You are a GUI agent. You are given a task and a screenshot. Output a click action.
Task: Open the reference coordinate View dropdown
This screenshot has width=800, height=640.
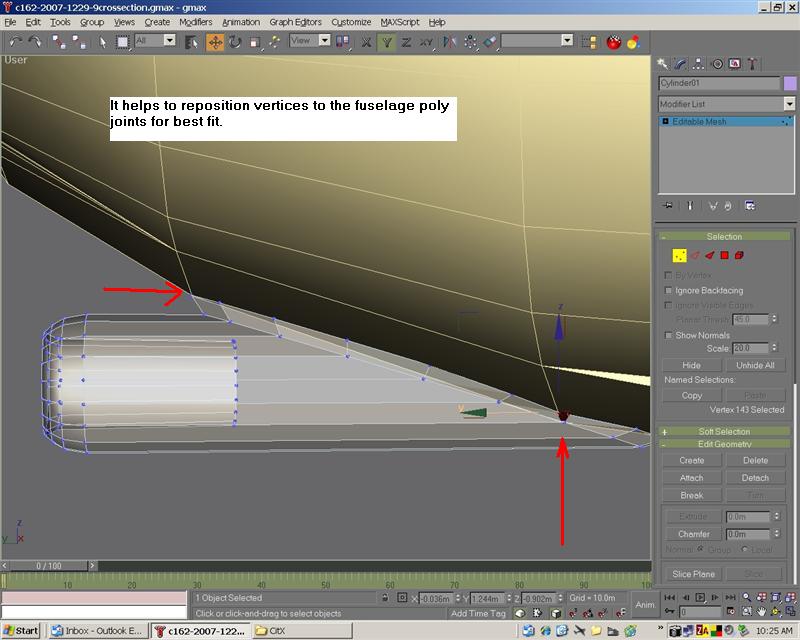[x=324, y=40]
